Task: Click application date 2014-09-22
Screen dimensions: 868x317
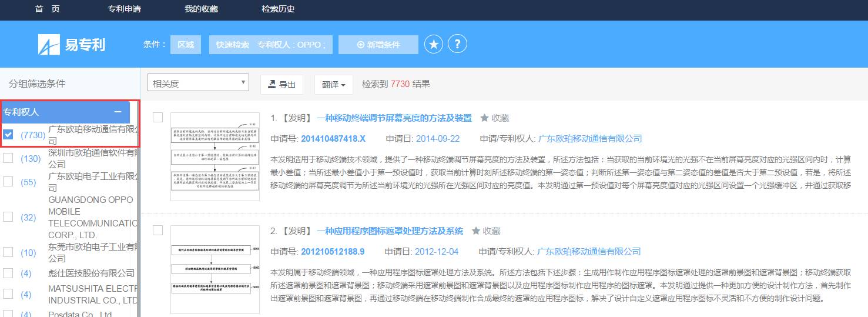Action: (438, 139)
